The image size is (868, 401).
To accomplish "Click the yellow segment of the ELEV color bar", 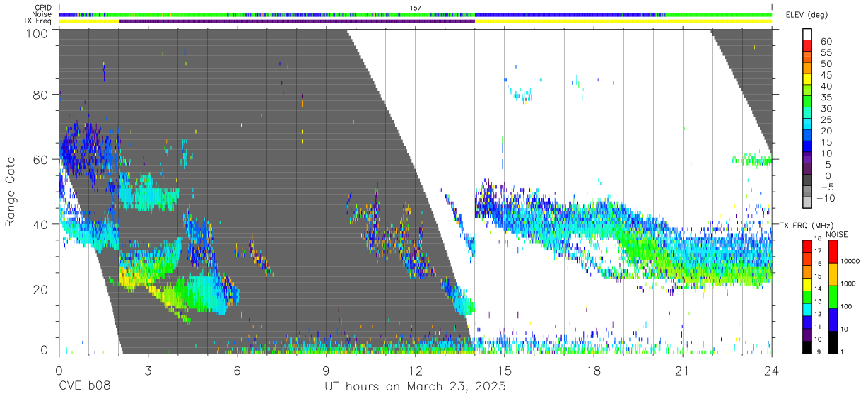I will 807,79.
